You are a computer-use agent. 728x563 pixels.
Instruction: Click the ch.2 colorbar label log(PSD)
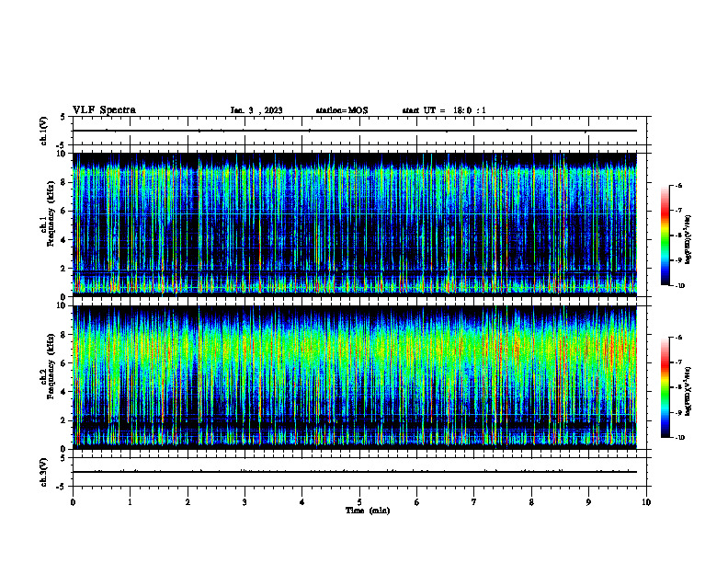688,392
